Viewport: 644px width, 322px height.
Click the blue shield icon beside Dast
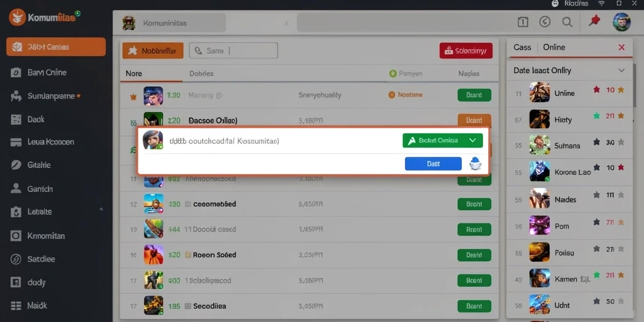pyautogui.click(x=475, y=164)
